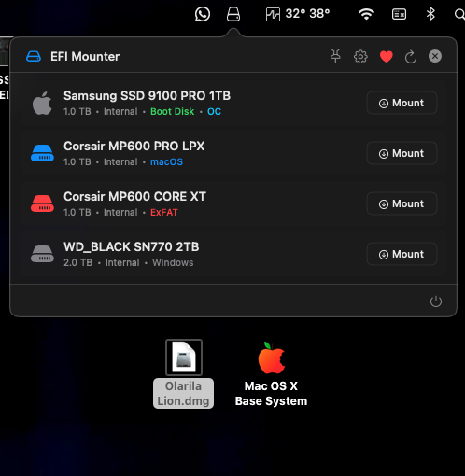This screenshot has height=476, width=465.
Task: Click the Mac OS X Base System label
Action: click(271, 394)
